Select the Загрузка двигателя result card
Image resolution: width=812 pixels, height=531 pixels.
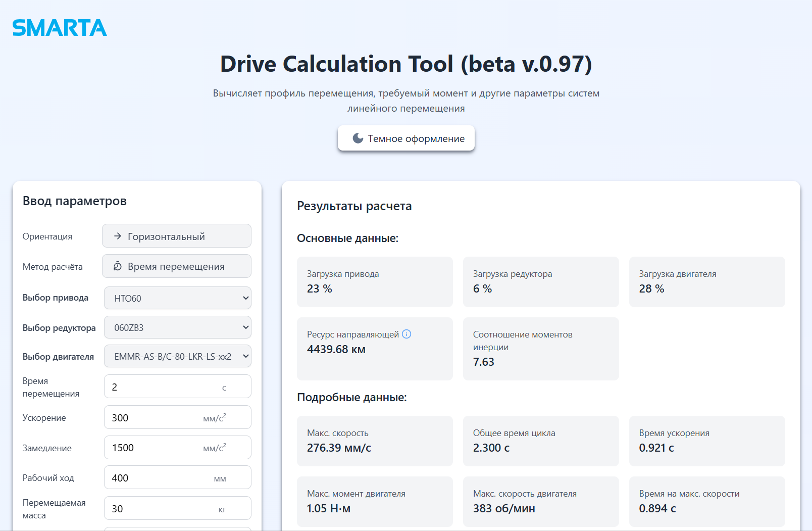click(x=706, y=282)
